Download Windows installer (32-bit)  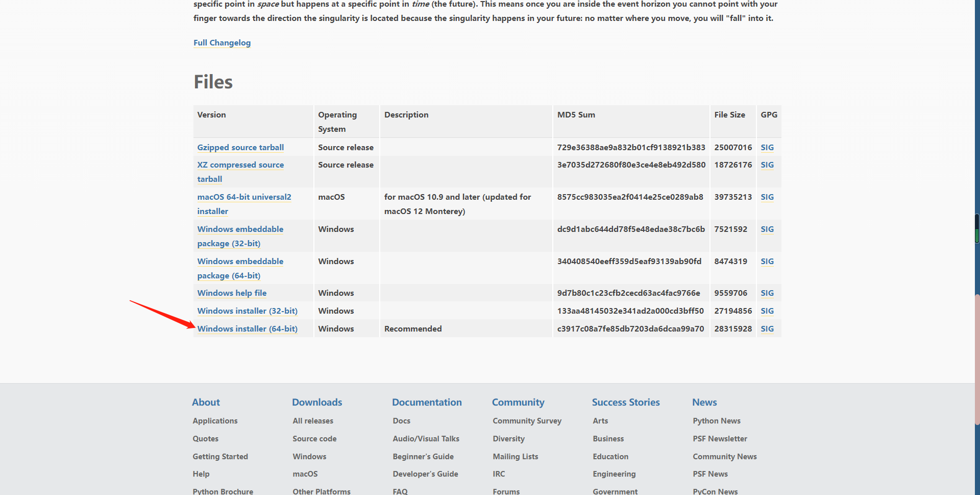248,311
